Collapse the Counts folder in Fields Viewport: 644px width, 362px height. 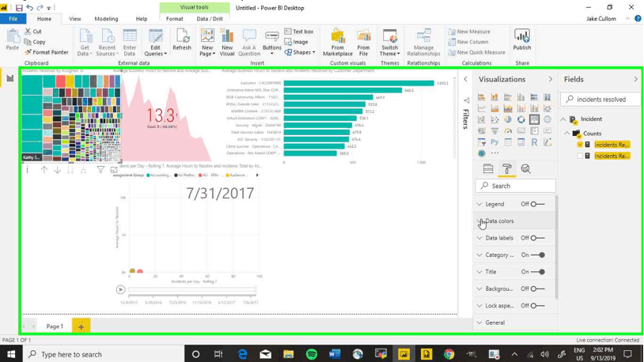[566, 134]
